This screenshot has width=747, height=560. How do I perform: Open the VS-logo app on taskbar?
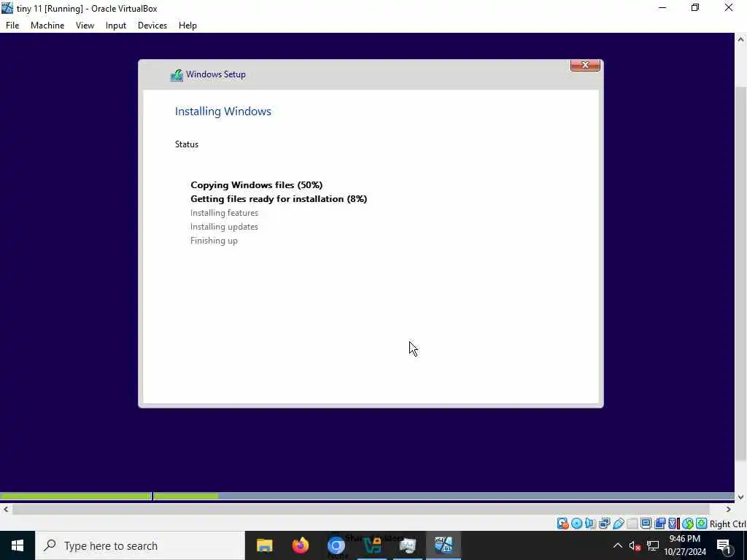pos(372,545)
